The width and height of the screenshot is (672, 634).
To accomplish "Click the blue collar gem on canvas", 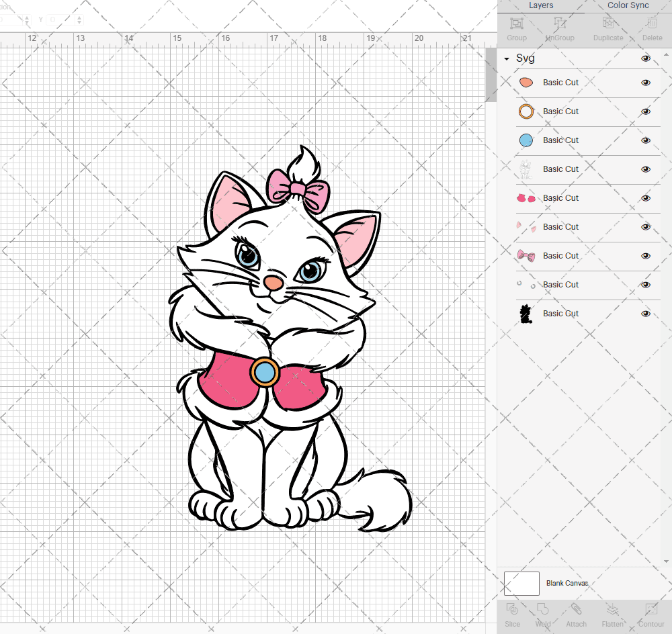I will 264,372.
